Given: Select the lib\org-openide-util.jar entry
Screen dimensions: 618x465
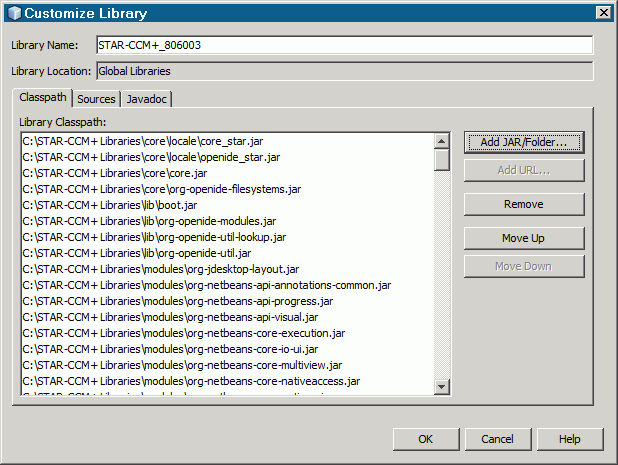Looking at the screenshot, I should coord(228,253).
